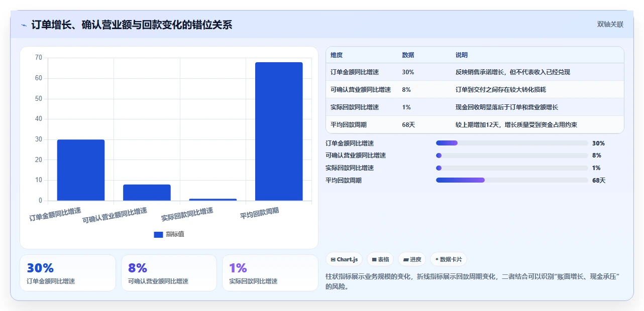Click the 30% cell in the table
The image size is (644, 311).
point(408,72)
